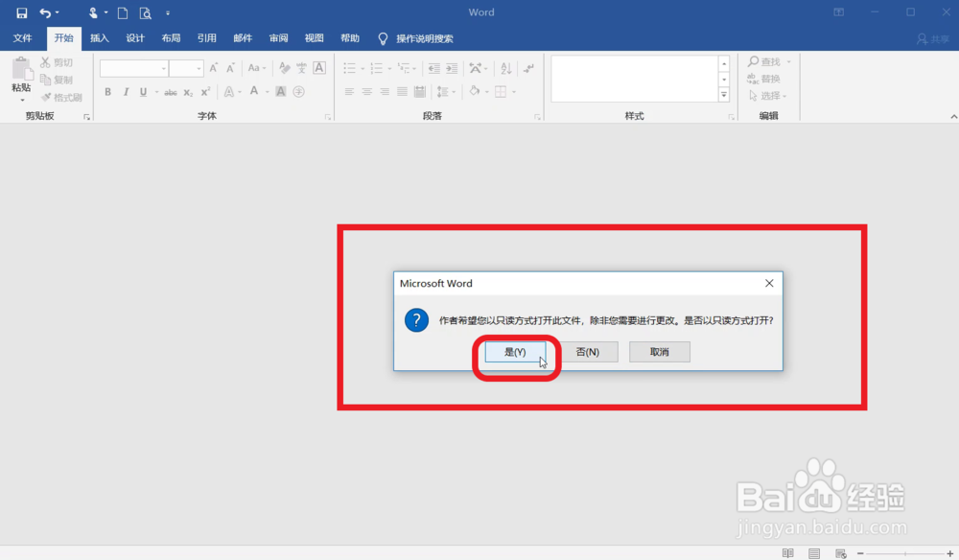Click Cancel (取消) in the dialog
Screen dimensions: 959x560
coord(660,352)
